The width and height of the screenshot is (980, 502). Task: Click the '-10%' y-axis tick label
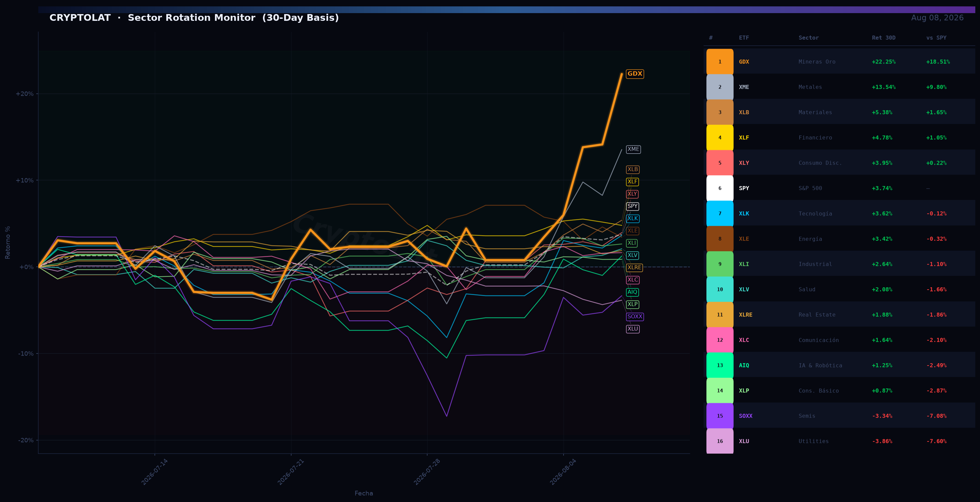[26, 353]
